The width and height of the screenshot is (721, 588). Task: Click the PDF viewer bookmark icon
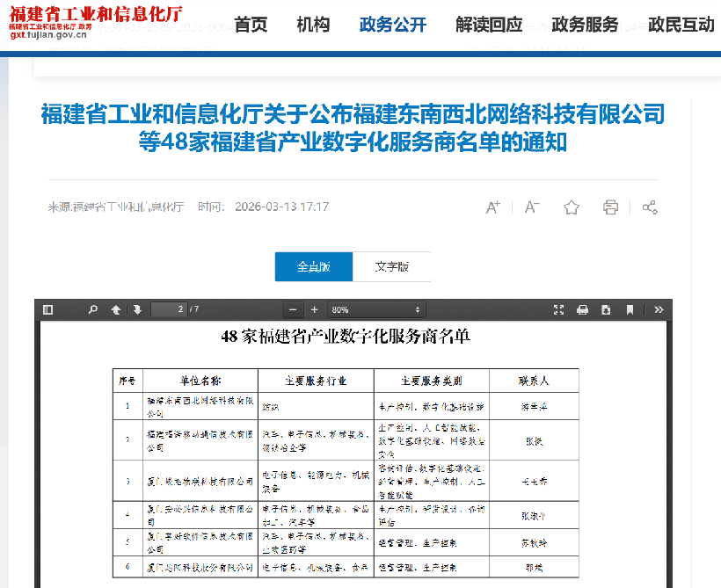(x=630, y=309)
